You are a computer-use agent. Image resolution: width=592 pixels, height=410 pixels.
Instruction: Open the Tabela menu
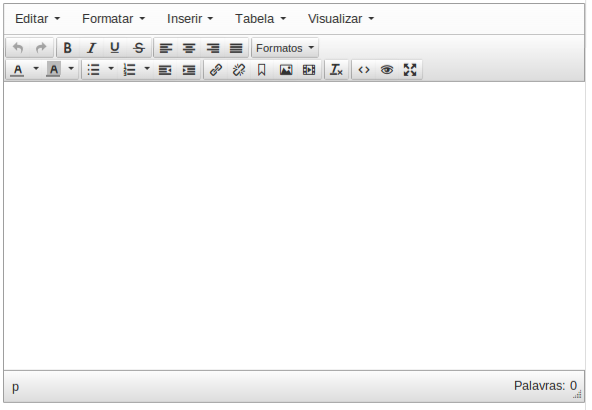(261, 18)
